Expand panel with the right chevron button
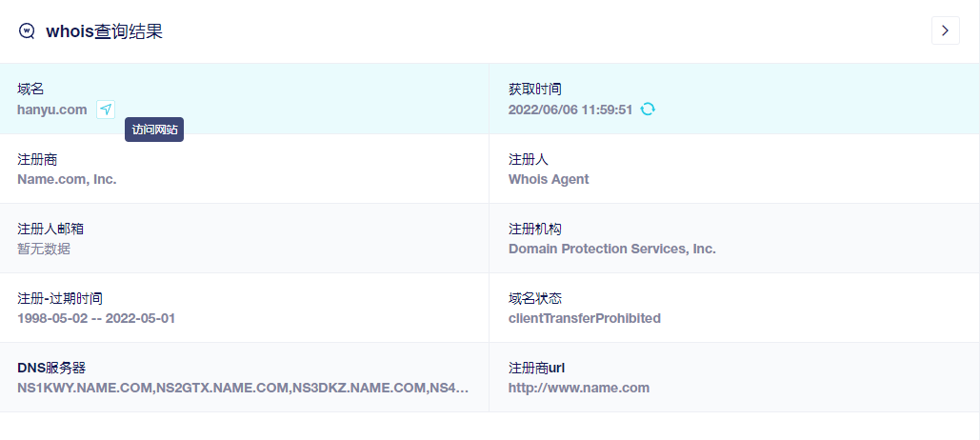Viewport: 980px width, 440px height. [x=945, y=30]
